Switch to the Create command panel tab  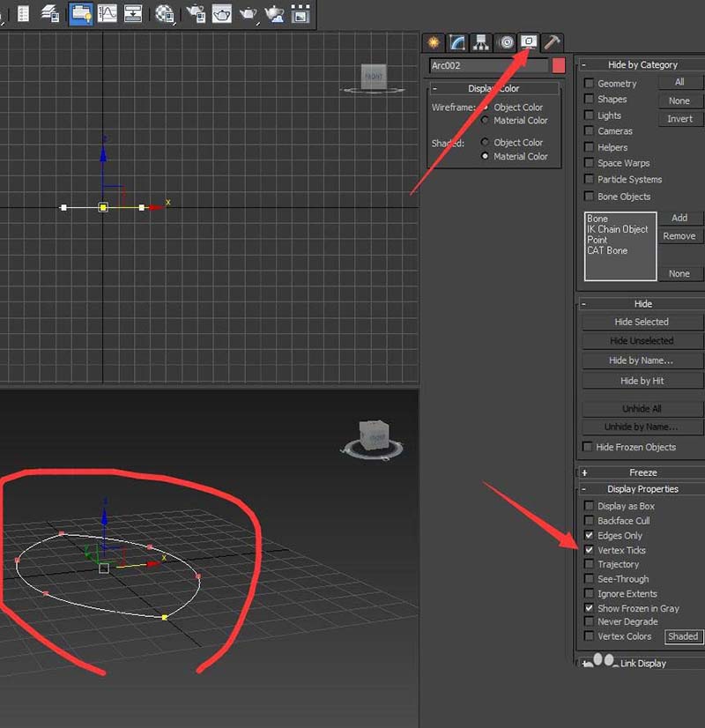click(433, 42)
